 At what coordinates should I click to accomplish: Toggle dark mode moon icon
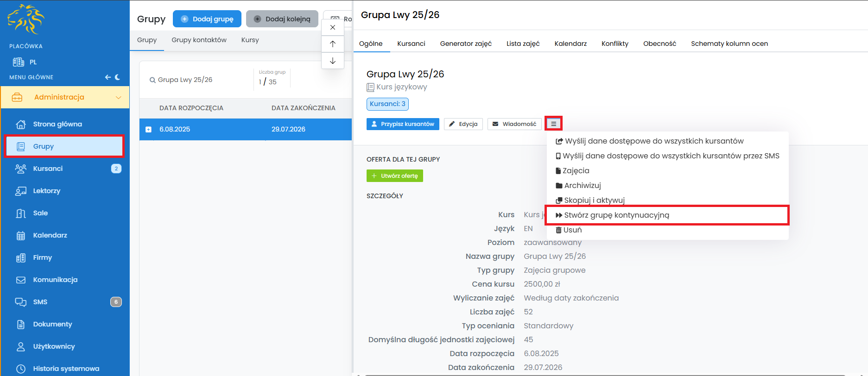pos(118,77)
